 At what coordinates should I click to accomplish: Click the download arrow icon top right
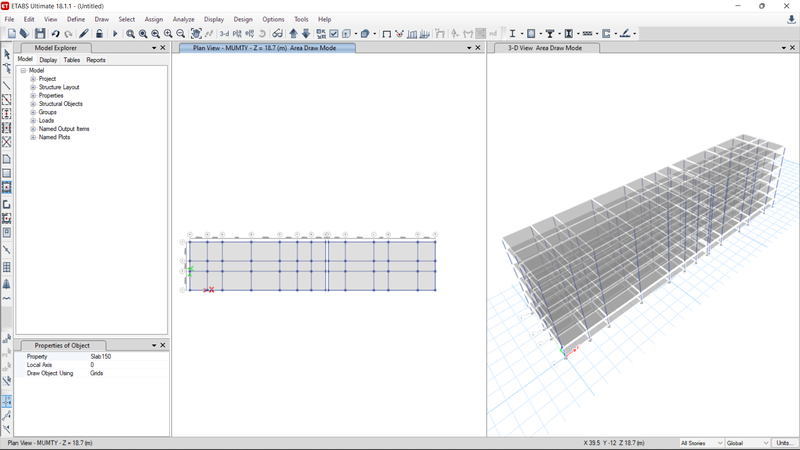(791, 19)
